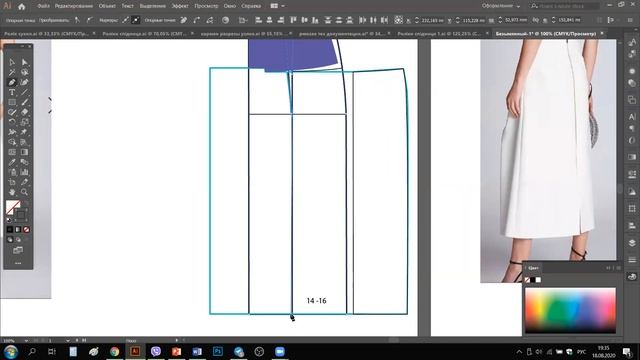The height and width of the screenshot is (360, 640).
Task: Open the zoom level dropdown in status bar
Action: coord(26,340)
